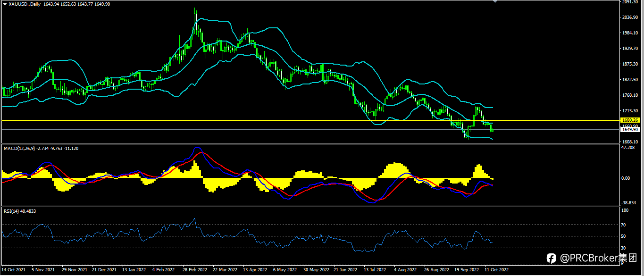Click the -38.834 MACD scale value

coord(630,202)
